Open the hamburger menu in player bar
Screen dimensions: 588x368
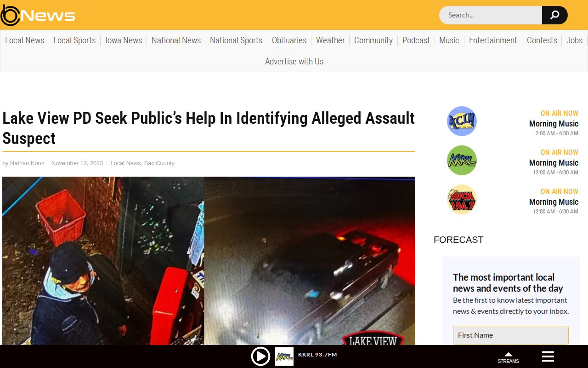(548, 356)
